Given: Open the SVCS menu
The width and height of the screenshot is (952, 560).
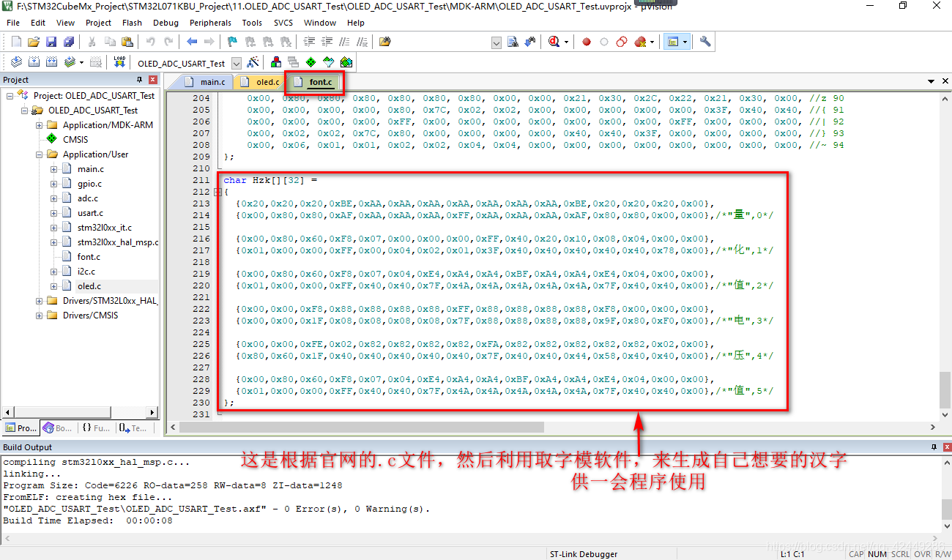Looking at the screenshot, I should pos(283,23).
